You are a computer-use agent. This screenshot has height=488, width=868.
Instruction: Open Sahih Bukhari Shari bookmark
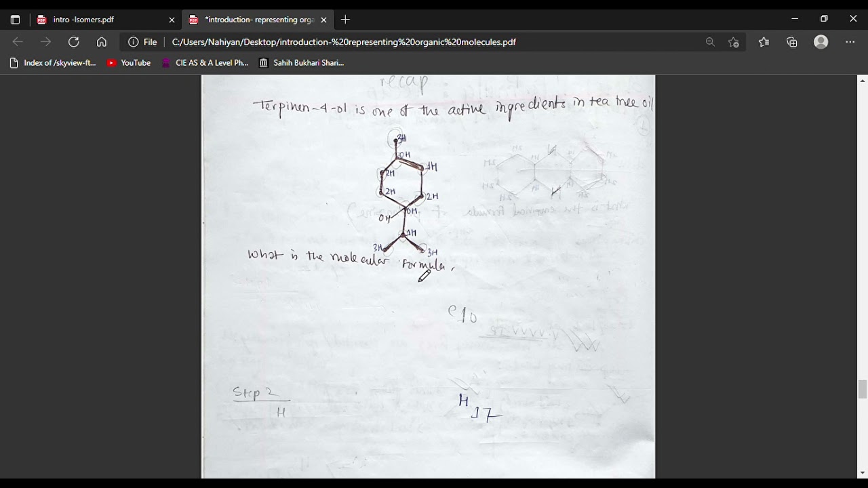tap(302, 63)
